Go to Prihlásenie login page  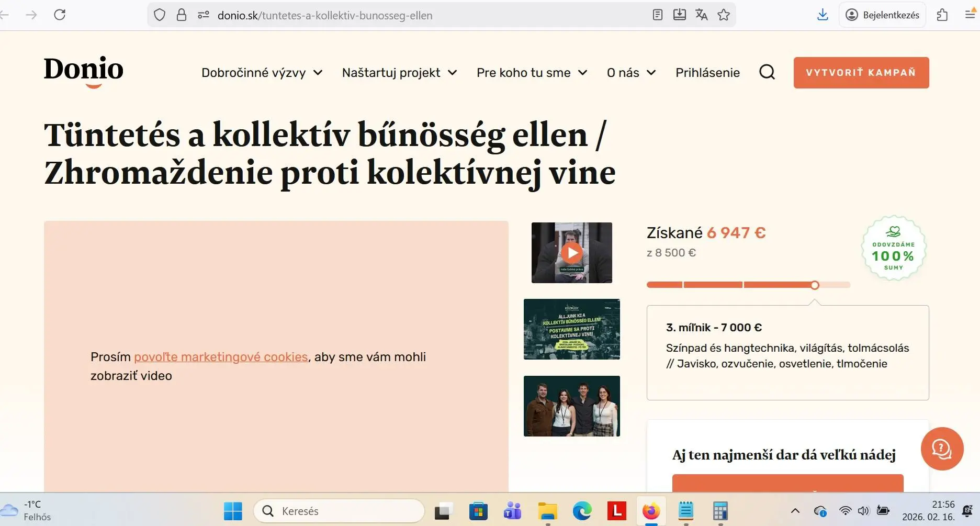[707, 73]
